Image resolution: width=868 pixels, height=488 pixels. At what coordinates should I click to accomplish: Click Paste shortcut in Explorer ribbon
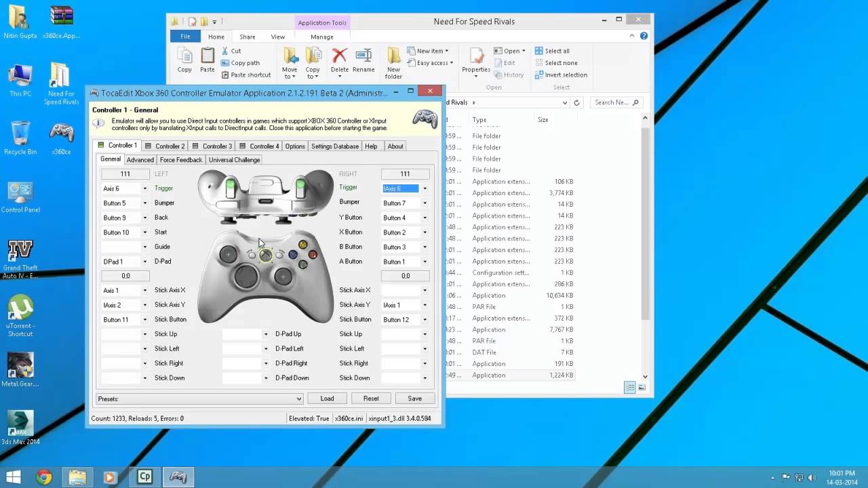click(245, 75)
